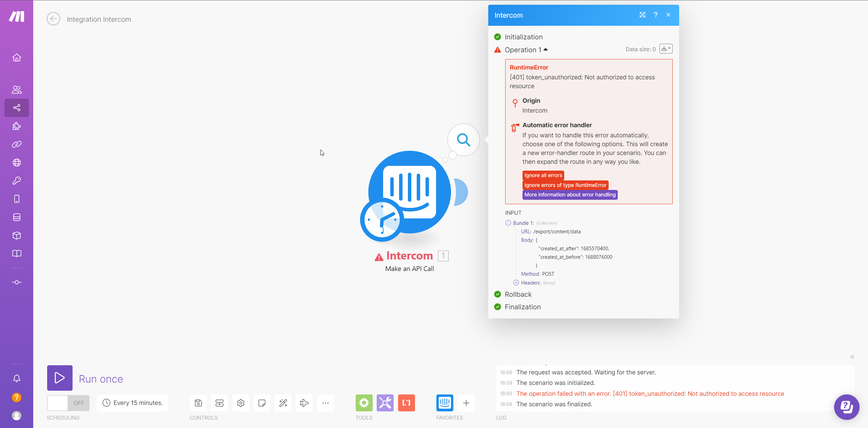Go back with the arrow button

(53, 19)
